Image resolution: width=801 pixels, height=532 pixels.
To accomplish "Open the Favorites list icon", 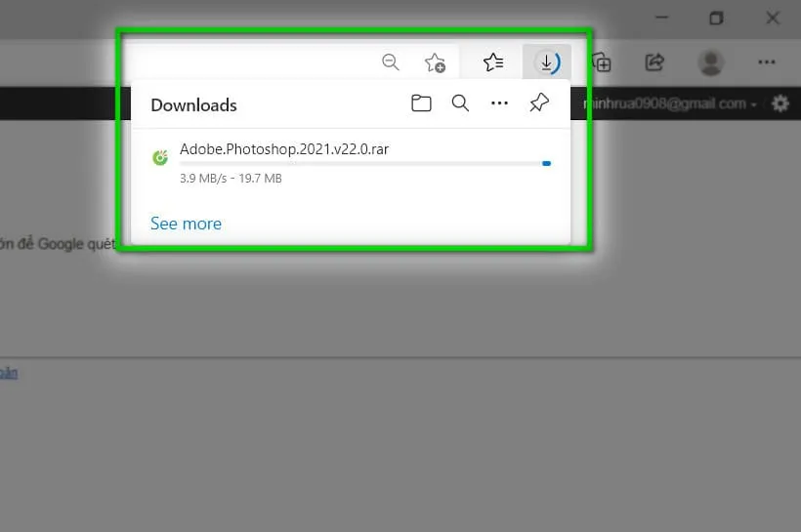I will [x=493, y=62].
